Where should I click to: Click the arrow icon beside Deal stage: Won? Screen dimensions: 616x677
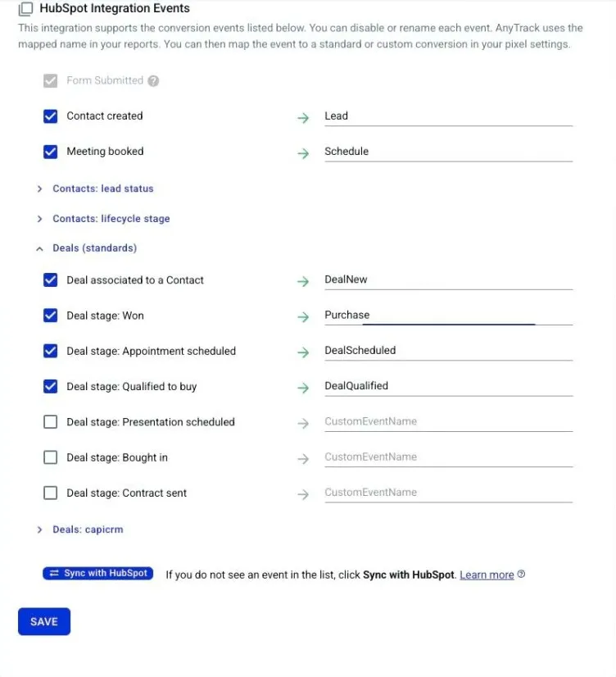(303, 317)
